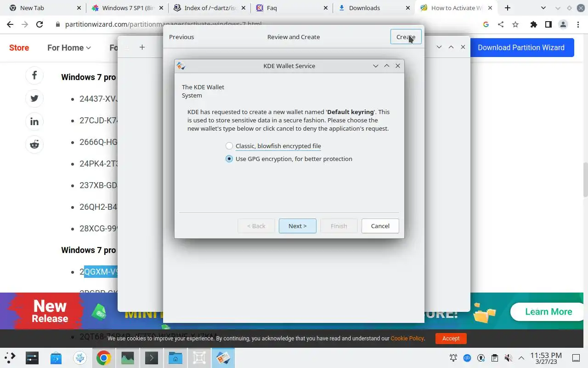Image resolution: width=588 pixels, height=368 pixels.
Task: Open Chrome three-dot menu
Action: (x=578, y=24)
